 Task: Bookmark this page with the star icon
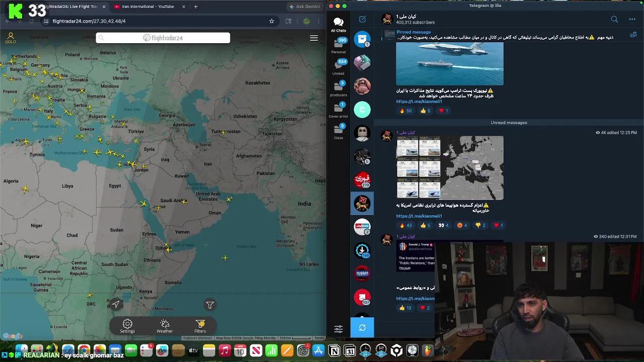(272, 21)
